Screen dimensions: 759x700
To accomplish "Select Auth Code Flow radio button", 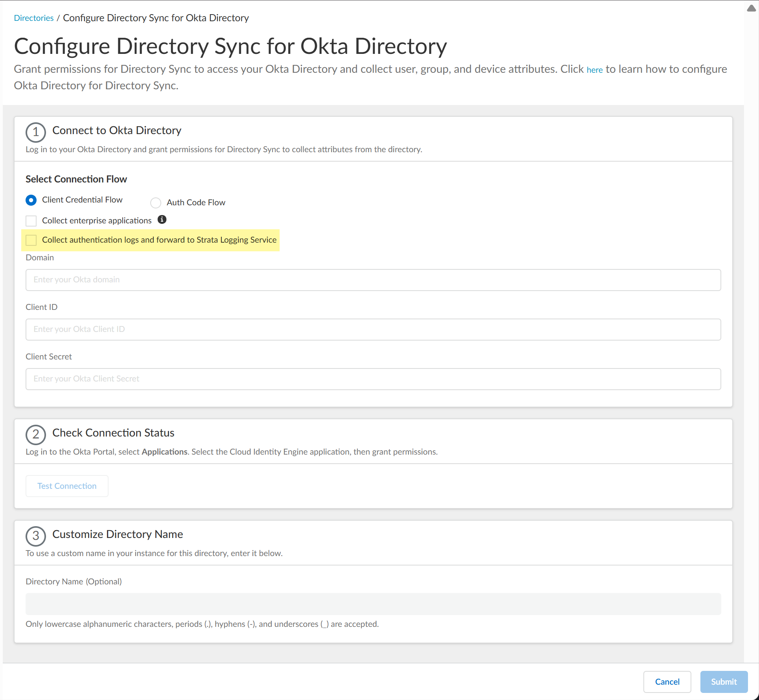I will tap(156, 203).
